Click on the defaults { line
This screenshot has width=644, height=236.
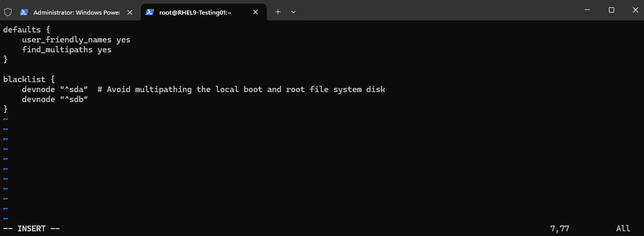tap(26, 30)
